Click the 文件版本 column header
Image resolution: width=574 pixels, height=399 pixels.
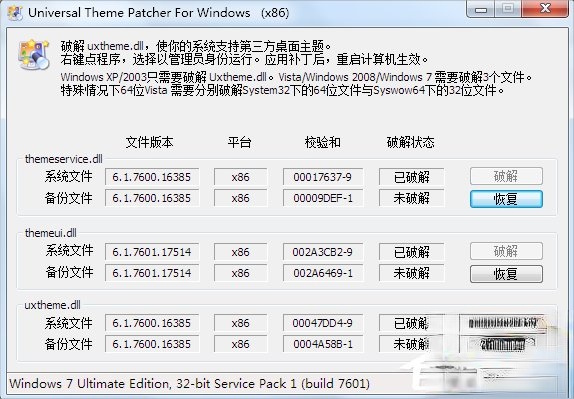pos(149,142)
